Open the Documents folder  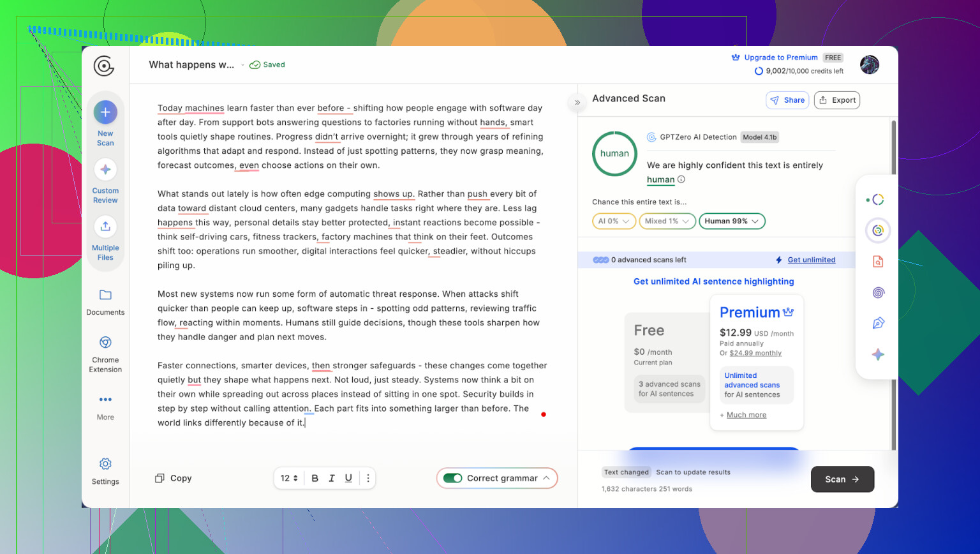pyautogui.click(x=105, y=296)
